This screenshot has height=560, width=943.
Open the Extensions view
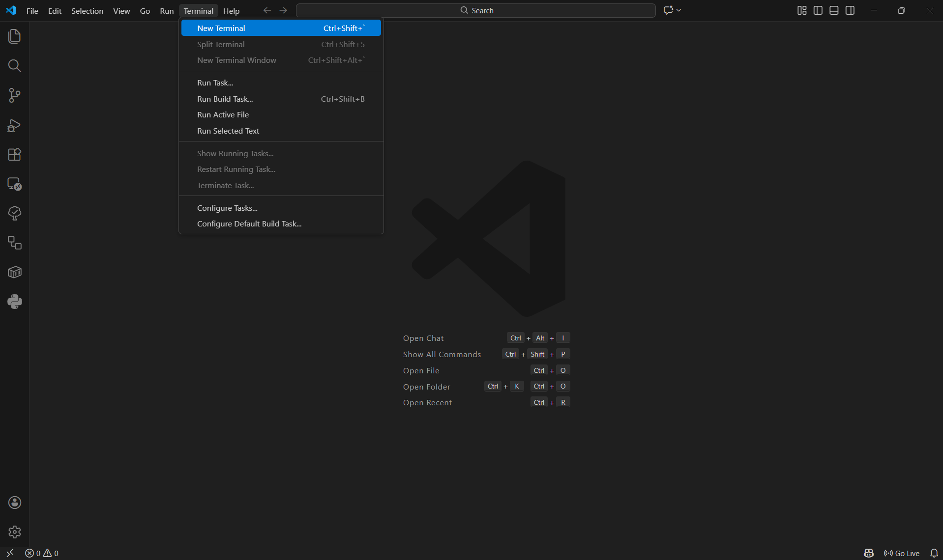[x=14, y=155]
